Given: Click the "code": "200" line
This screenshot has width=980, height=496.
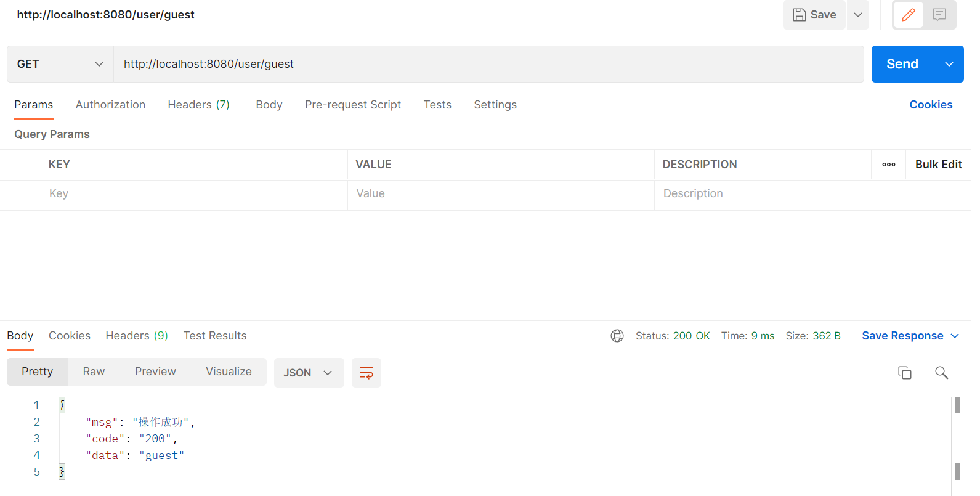Looking at the screenshot, I should [132, 439].
